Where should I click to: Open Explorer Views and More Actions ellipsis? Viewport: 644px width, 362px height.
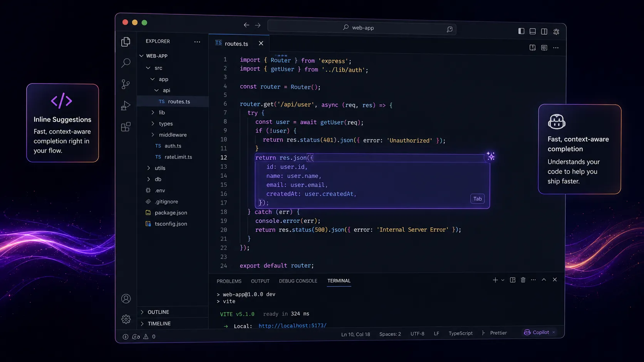pyautogui.click(x=197, y=42)
